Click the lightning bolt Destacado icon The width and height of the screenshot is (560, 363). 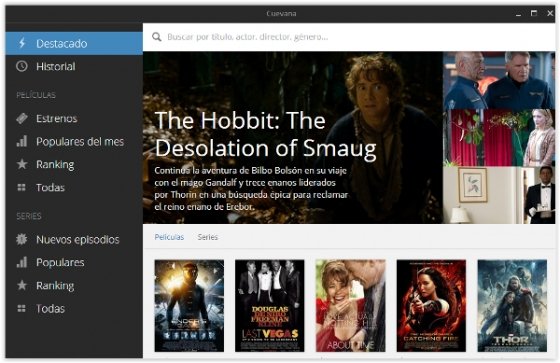click(22, 43)
